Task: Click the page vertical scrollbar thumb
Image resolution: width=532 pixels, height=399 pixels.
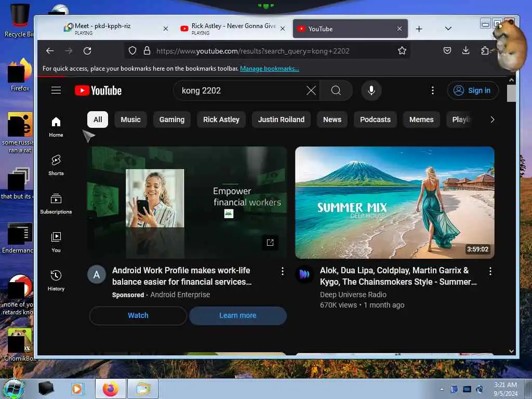Action: pos(511,93)
